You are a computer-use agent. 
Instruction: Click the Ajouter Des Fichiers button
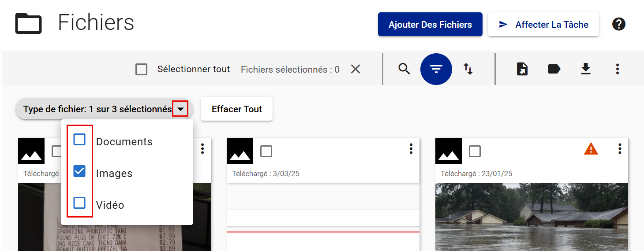(x=430, y=25)
